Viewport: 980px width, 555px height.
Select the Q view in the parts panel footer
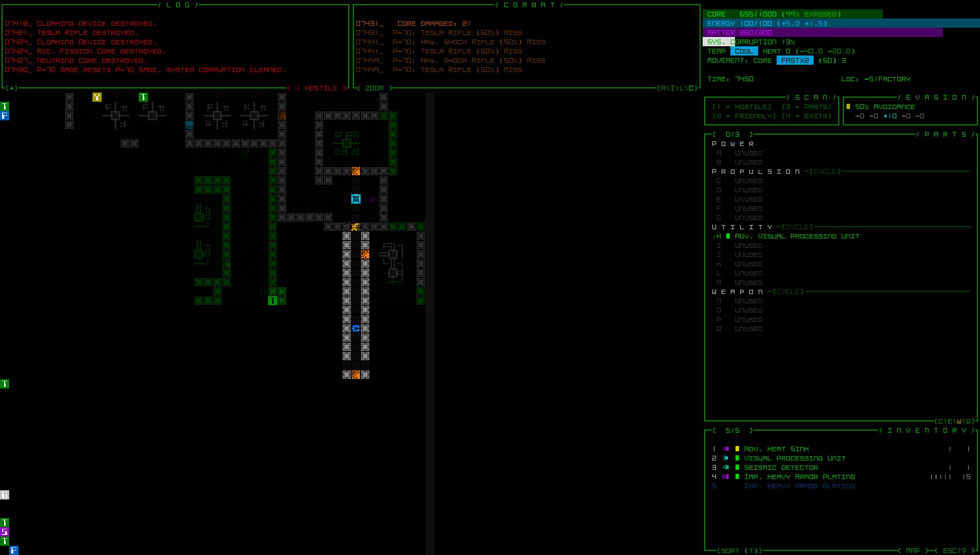point(968,421)
